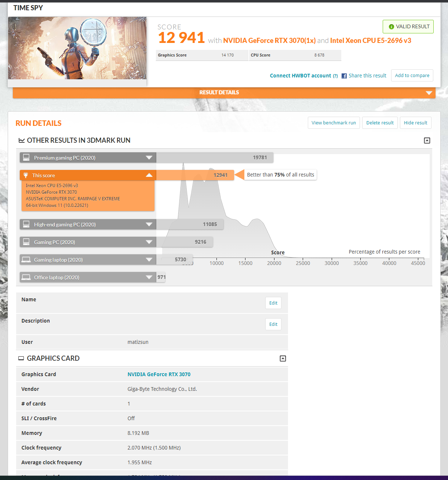Screen dimensions: 448x480
Task: Click the card icon beside Graphics Card heading
Action: (x=21, y=359)
